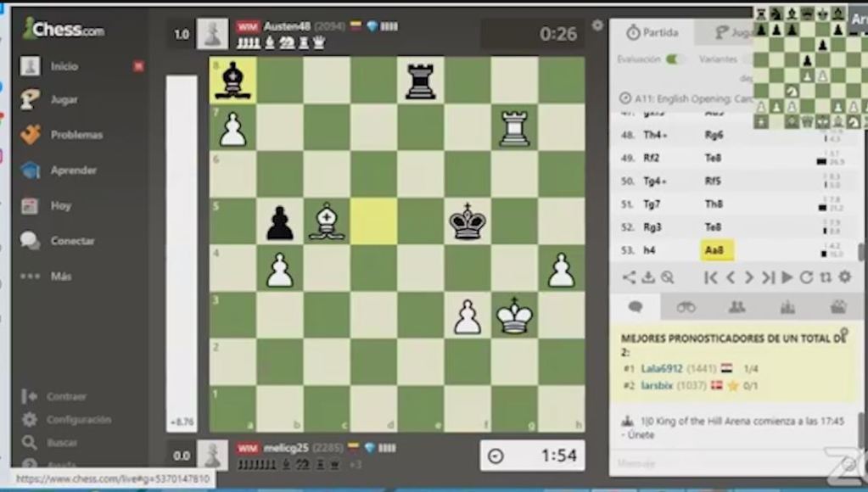Click the vertical evaluation bar
The image size is (868, 492).
[x=182, y=246]
